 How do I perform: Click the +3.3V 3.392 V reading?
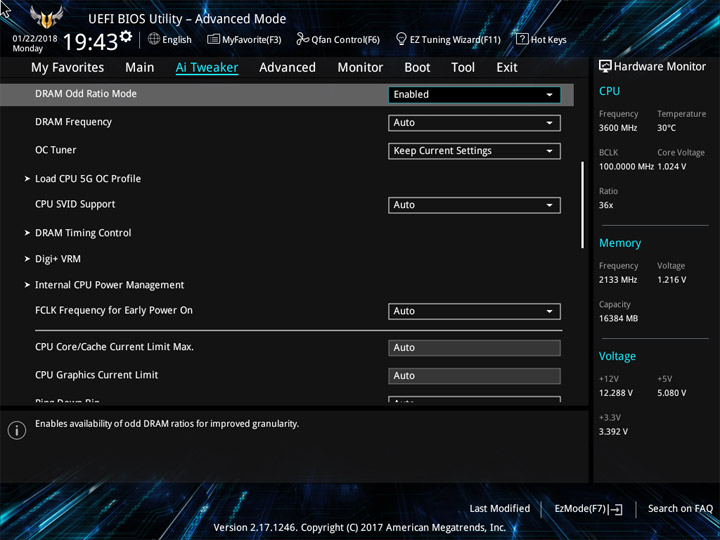click(x=613, y=432)
